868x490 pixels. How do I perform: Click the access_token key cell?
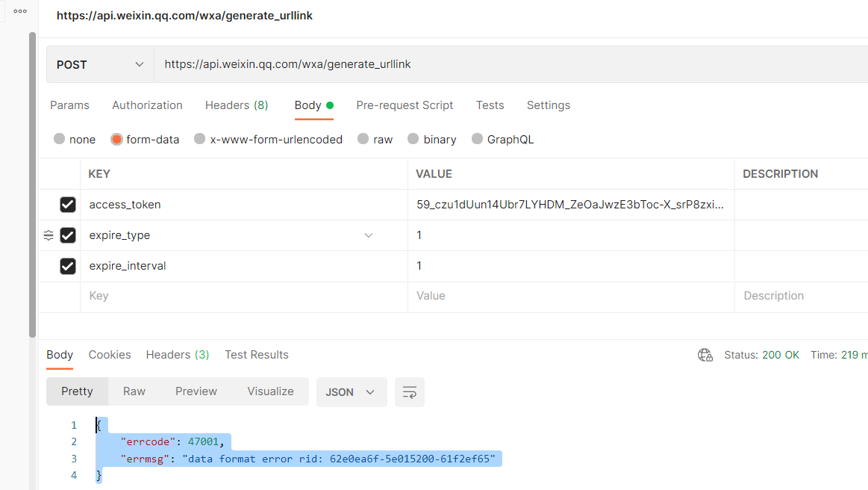click(244, 205)
